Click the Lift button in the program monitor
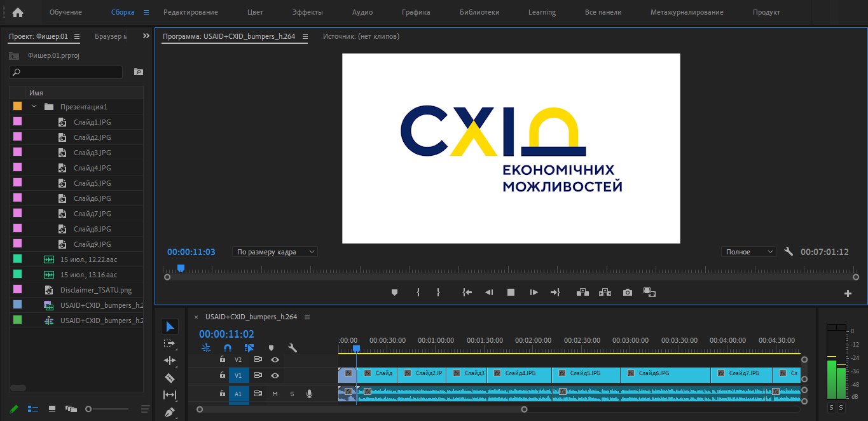 [582, 293]
